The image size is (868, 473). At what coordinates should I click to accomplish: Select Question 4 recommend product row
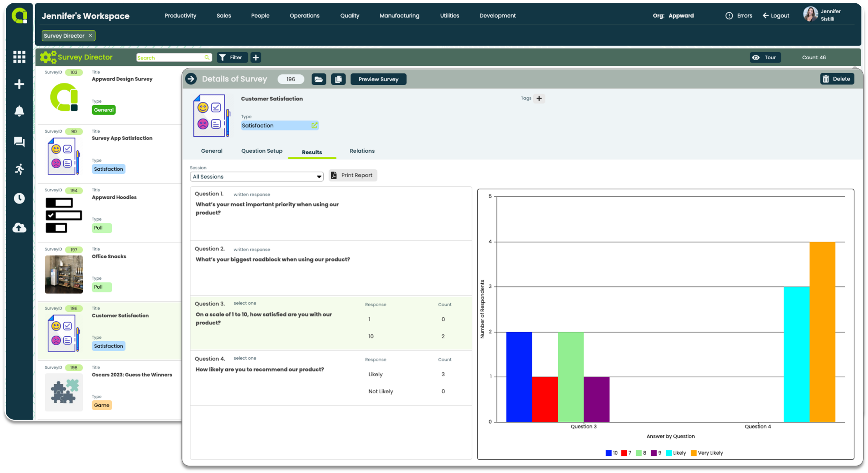click(331, 378)
